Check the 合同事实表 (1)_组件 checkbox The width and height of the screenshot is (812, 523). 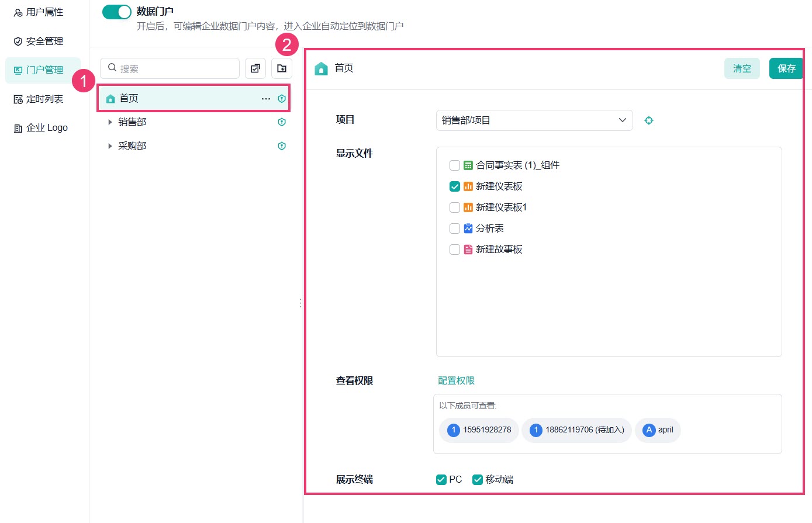455,165
